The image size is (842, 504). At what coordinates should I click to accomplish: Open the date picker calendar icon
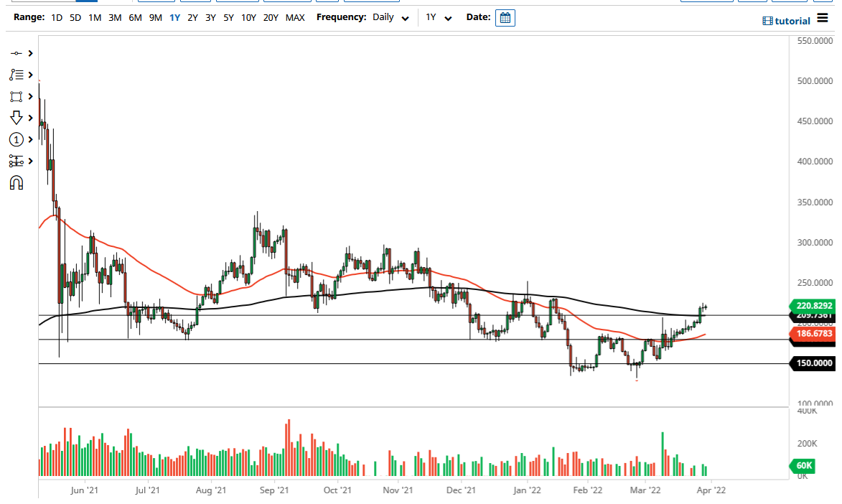pos(505,18)
